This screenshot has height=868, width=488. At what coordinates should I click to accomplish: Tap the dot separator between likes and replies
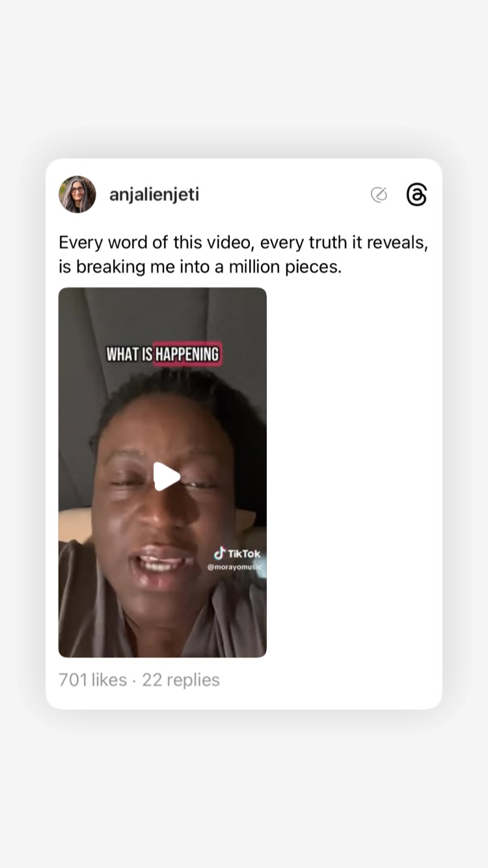(x=134, y=681)
